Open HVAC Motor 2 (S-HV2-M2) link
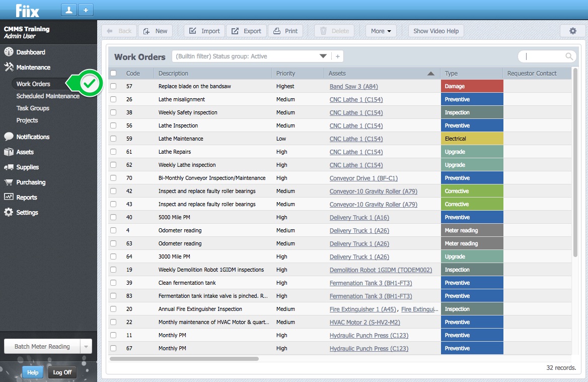588x382 pixels. tap(364, 323)
